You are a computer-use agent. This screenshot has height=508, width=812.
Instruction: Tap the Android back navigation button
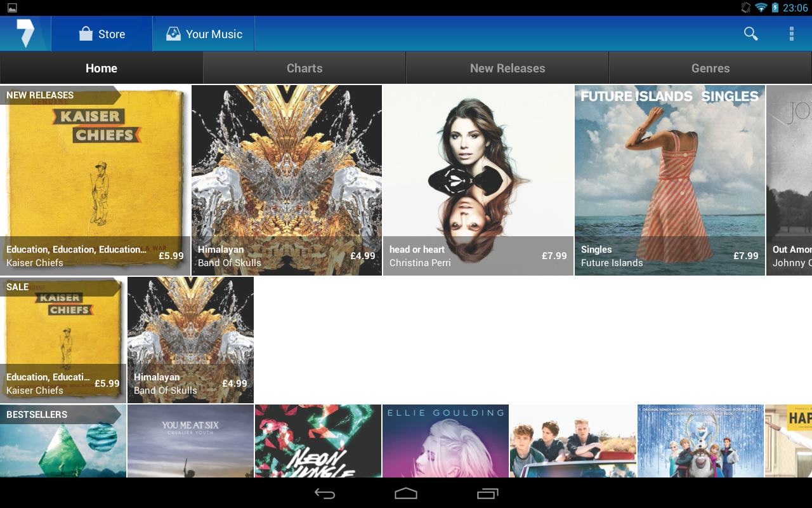(x=325, y=493)
